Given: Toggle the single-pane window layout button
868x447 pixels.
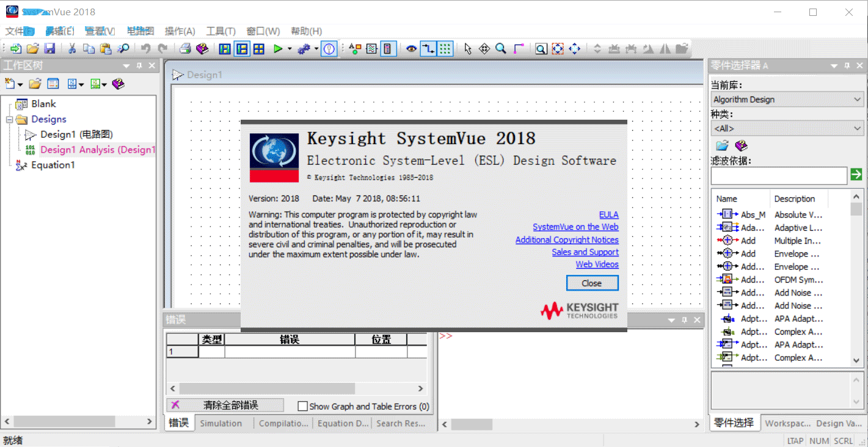Looking at the screenshot, I should (x=225, y=49).
